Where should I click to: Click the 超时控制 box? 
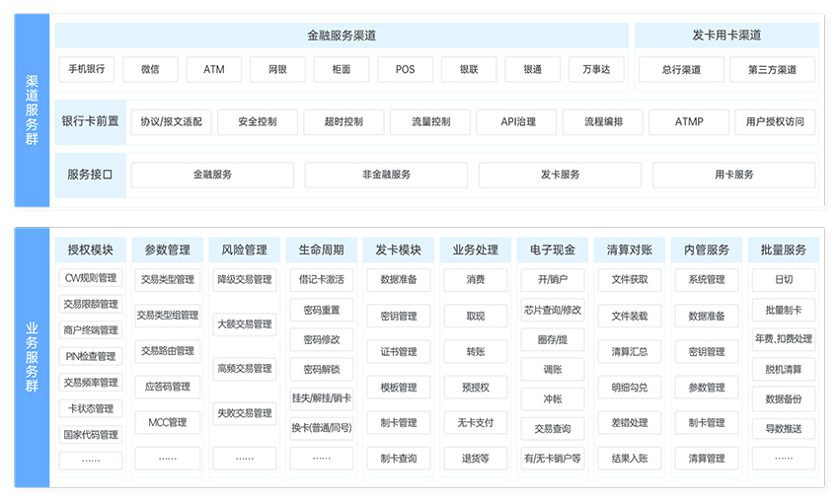[x=343, y=122]
